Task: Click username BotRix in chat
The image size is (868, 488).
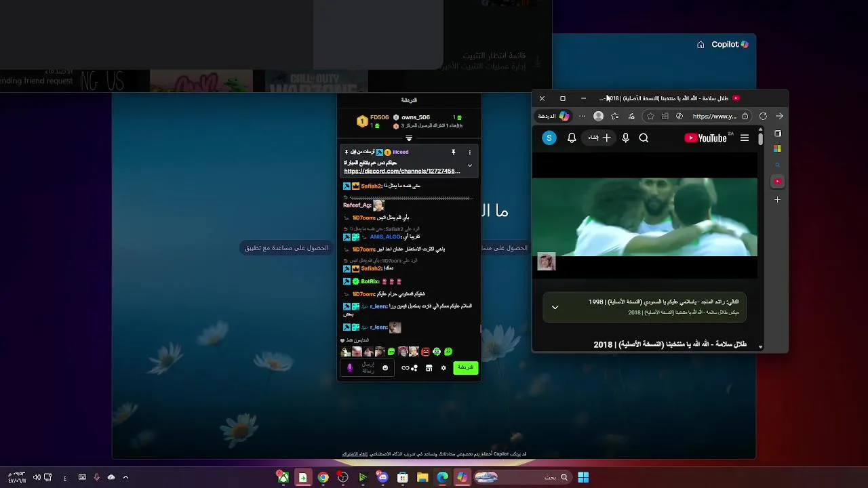Action: 370,281
